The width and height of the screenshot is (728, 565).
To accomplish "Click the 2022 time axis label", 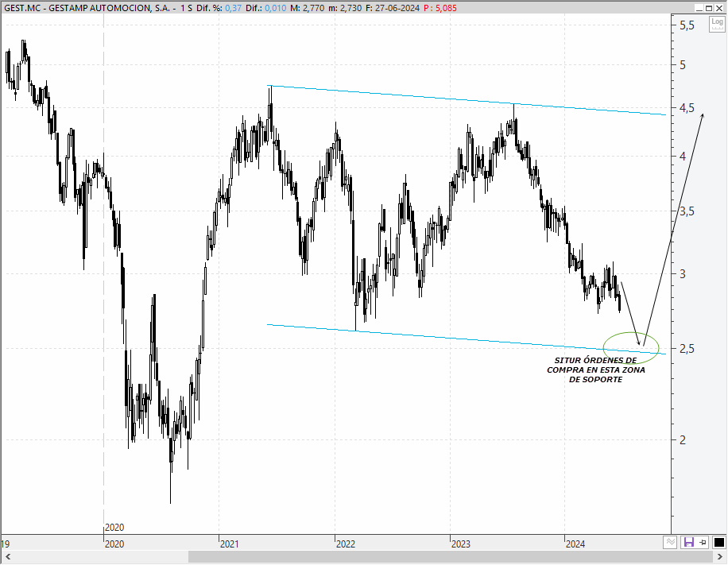I will pos(346,544).
